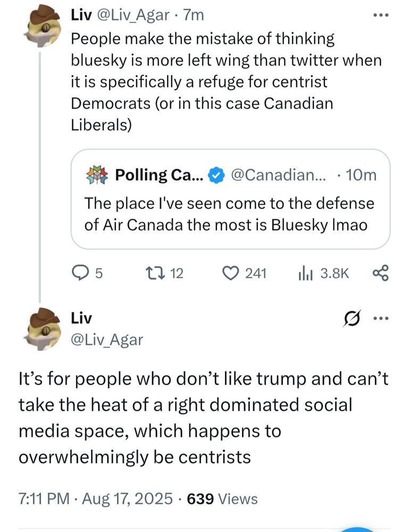
Task: Open the 7:11 PM timestamp link
Action: click(43, 498)
